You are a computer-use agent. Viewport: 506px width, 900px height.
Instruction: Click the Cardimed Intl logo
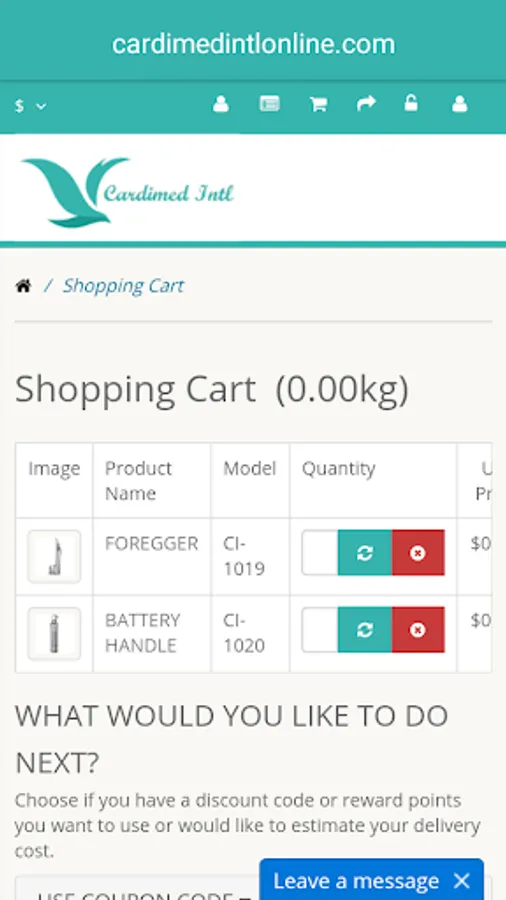pyautogui.click(x=127, y=192)
